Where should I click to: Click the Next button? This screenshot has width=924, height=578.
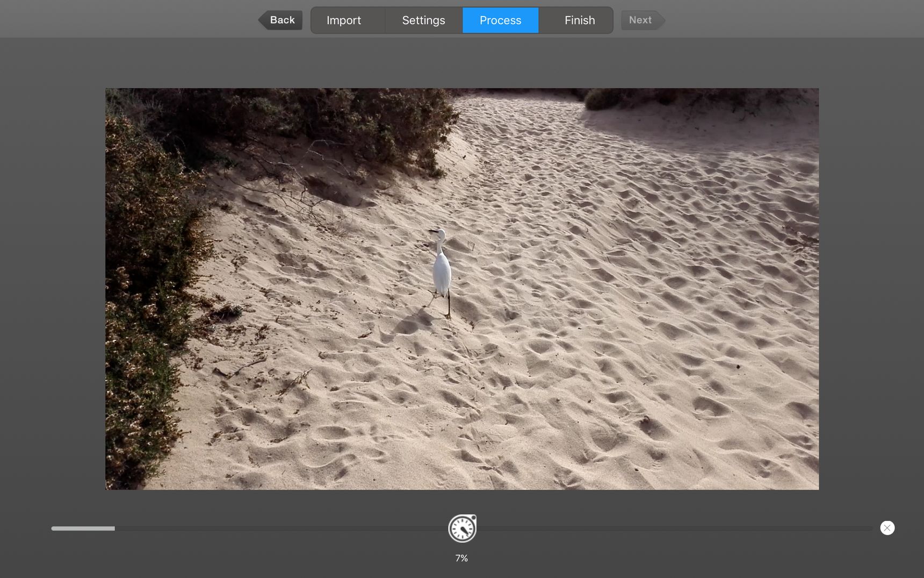pyautogui.click(x=643, y=20)
